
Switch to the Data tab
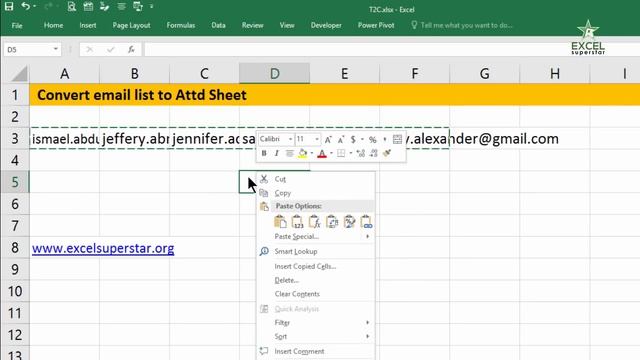(x=218, y=25)
